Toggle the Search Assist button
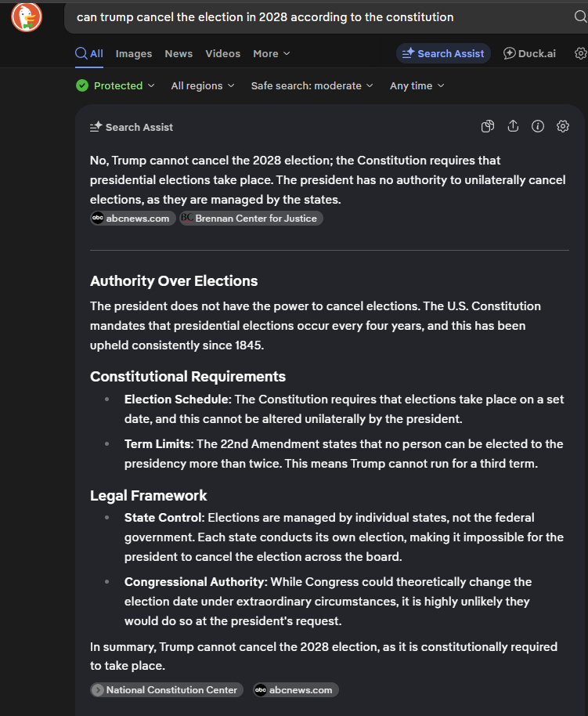The width and height of the screenshot is (588, 716). point(443,53)
